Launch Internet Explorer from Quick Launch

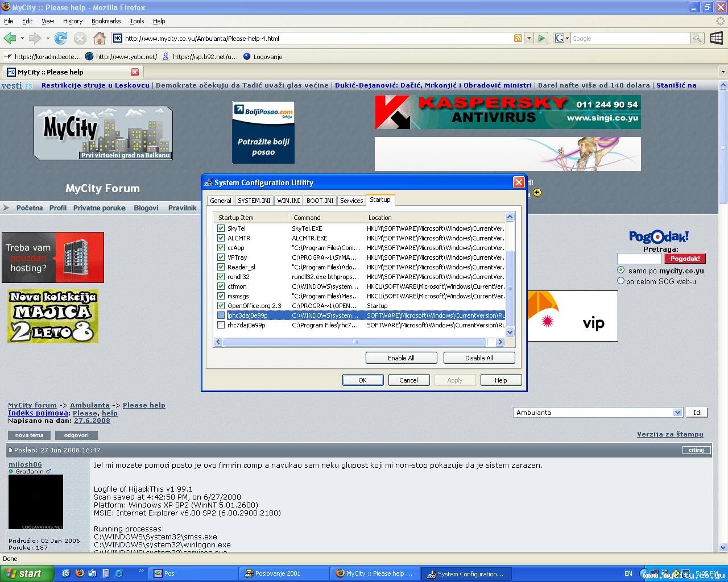point(119,573)
